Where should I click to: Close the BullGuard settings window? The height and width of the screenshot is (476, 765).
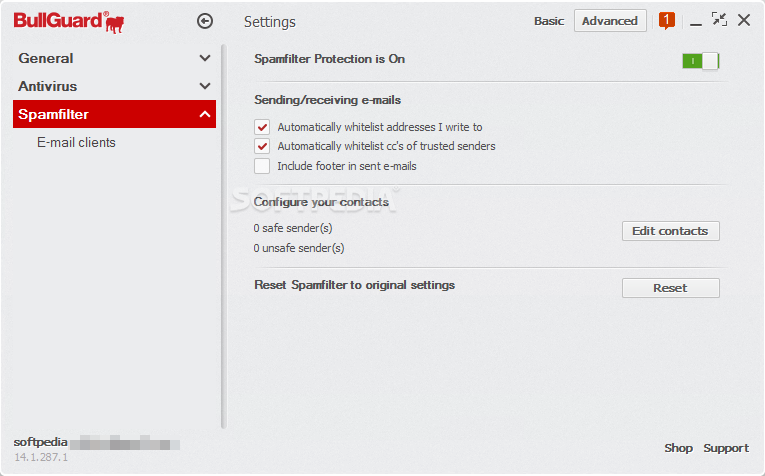(744, 20)
